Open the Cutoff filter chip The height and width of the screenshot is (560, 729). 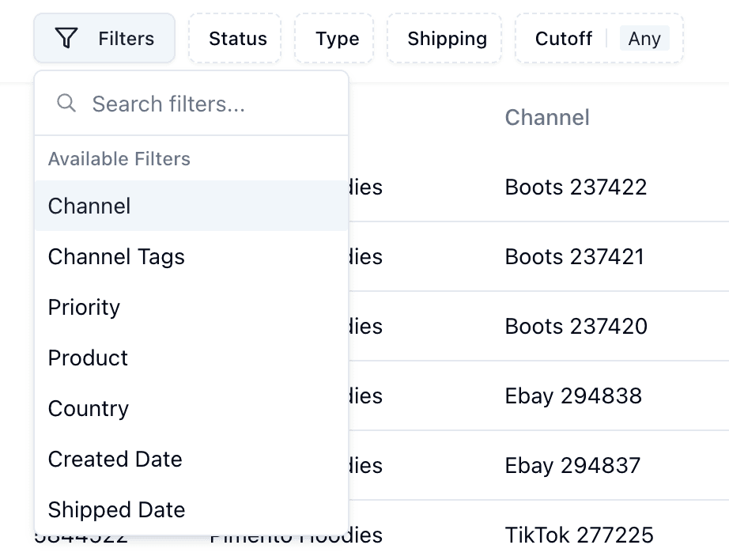click(x=564, y=39)
